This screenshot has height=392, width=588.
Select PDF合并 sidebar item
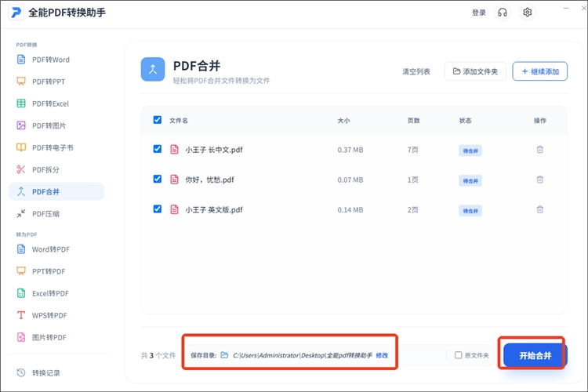tap(56, 191)
